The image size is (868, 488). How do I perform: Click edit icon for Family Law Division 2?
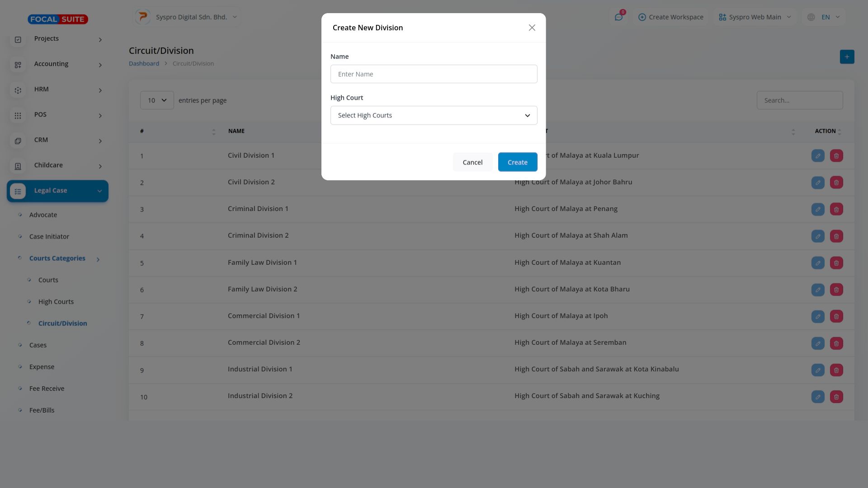click(818, 290)
